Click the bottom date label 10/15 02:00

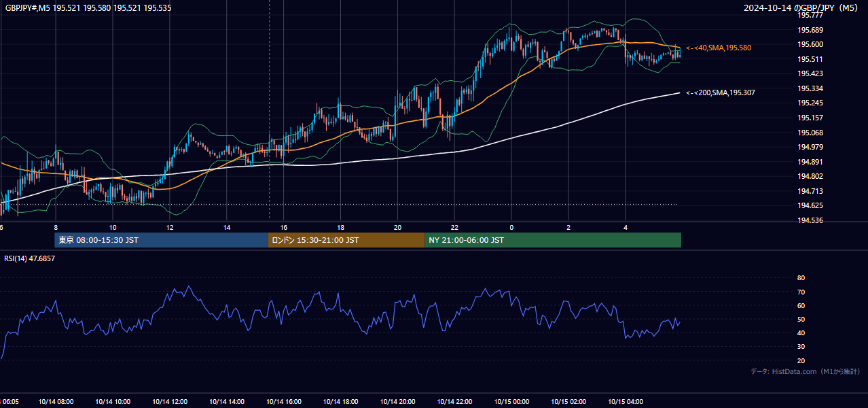[568, 402]
